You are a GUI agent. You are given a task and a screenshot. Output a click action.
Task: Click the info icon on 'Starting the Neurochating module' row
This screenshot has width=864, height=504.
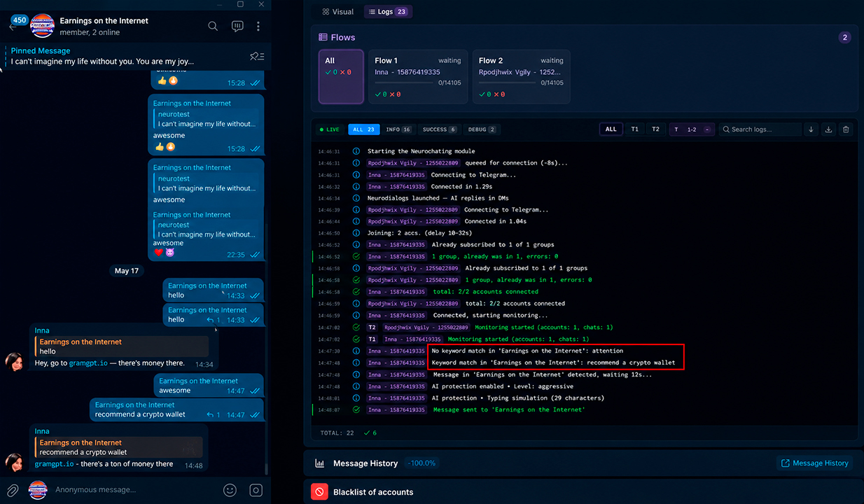(x=356, y=151)
